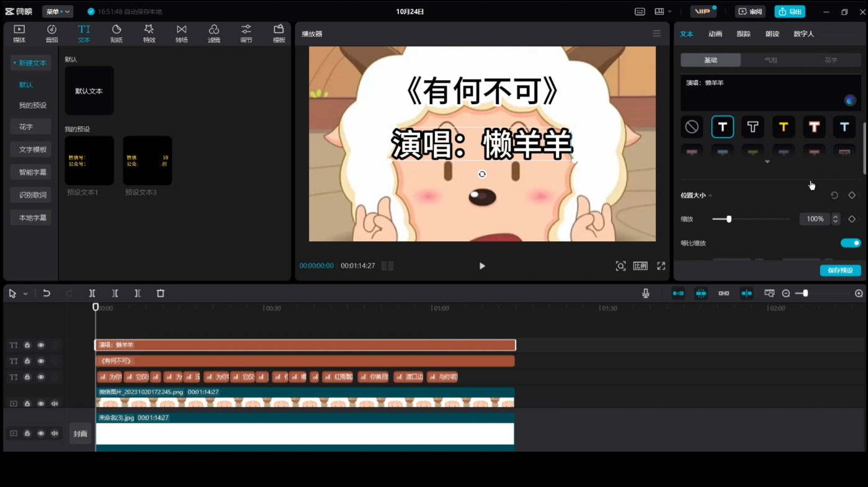Viewport: 868px width, 487px height.
Task: Click the split clip icon in timeline toolbar
Action: [x=92, y=292]
